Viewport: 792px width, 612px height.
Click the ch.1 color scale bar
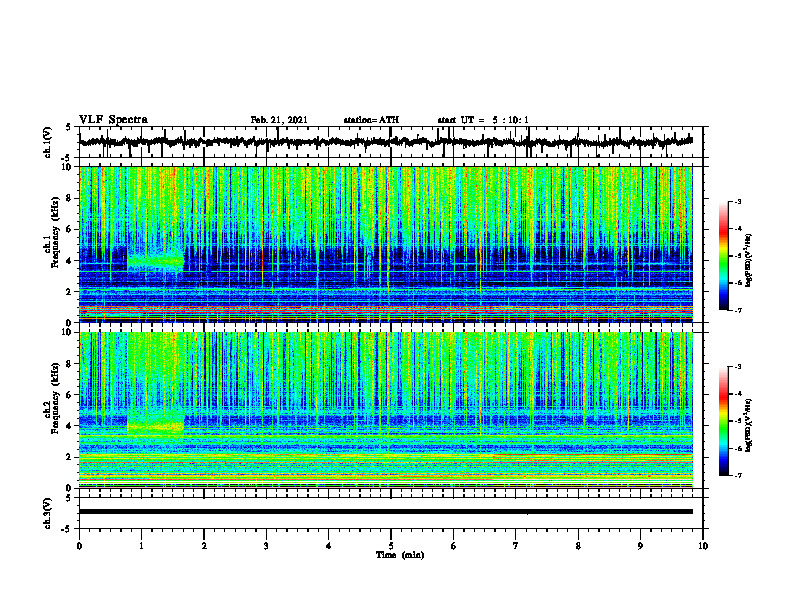[x=724, y=256]
